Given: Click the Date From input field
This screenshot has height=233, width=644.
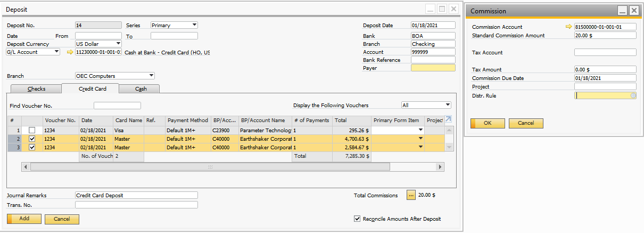Looking at the screenshot, I should 98,36.
